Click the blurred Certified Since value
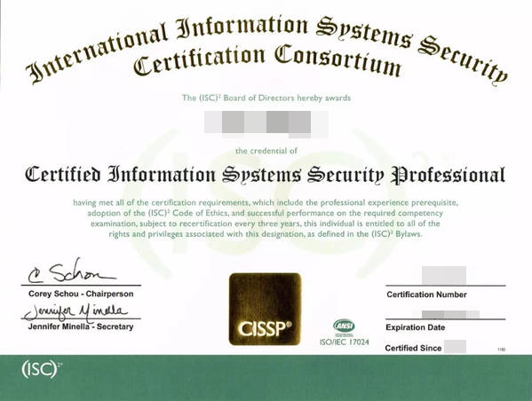This screenshot has height=401, width=532. (455, 347)
